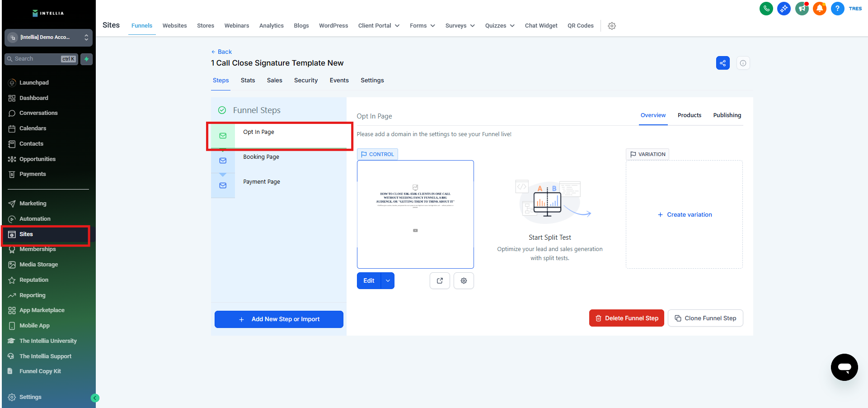Click the blue share funnel icon
868x408 pixels.
(x=723, y=63)
